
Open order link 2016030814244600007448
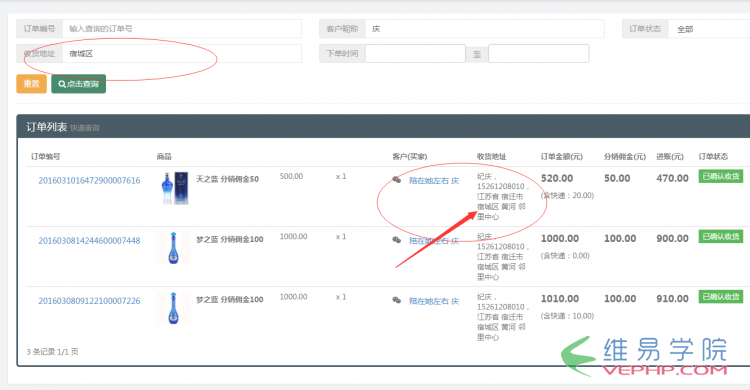[89, 241]
